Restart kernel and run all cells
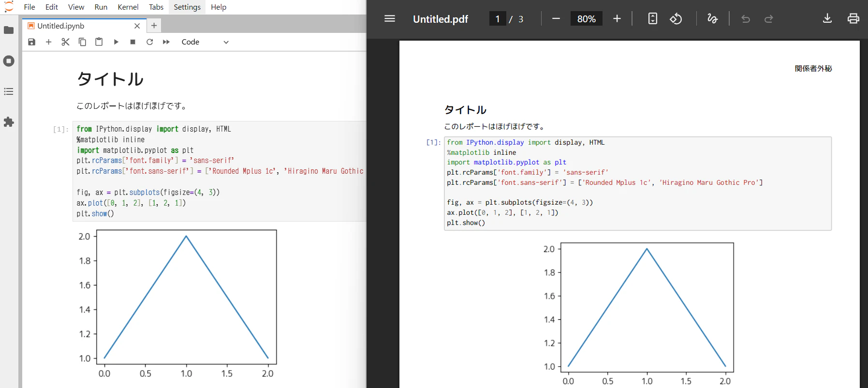 (166, 42)
